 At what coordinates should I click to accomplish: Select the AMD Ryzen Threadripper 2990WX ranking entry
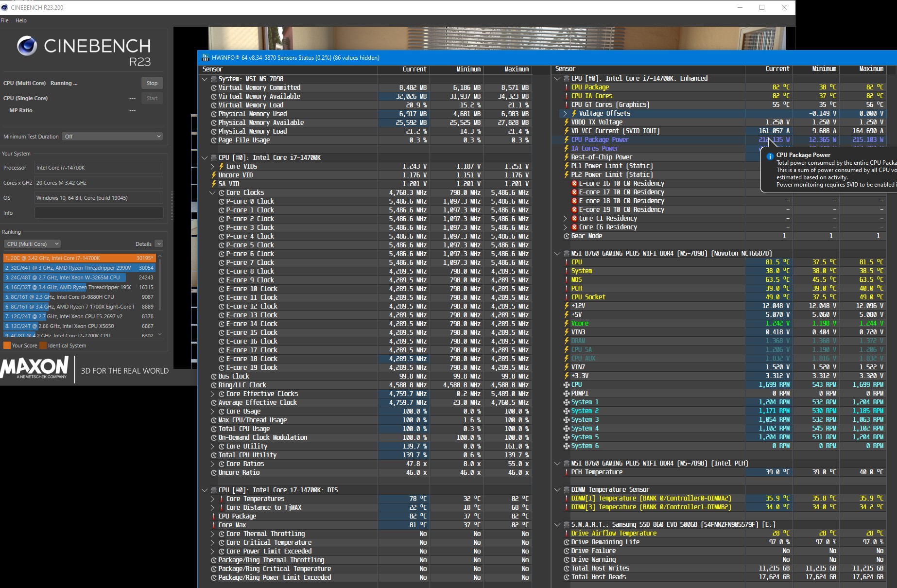click(x=80, y=268)
